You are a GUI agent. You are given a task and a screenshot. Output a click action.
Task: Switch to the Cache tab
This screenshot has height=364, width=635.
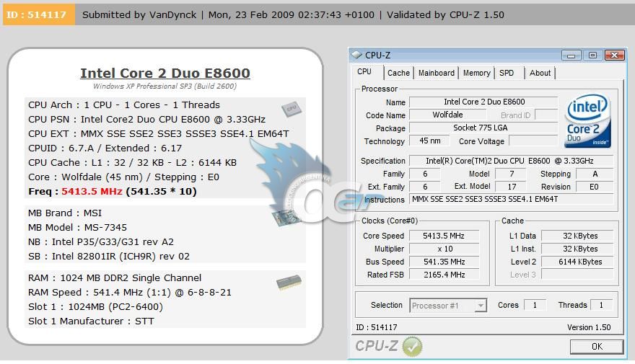pos(398,74)
